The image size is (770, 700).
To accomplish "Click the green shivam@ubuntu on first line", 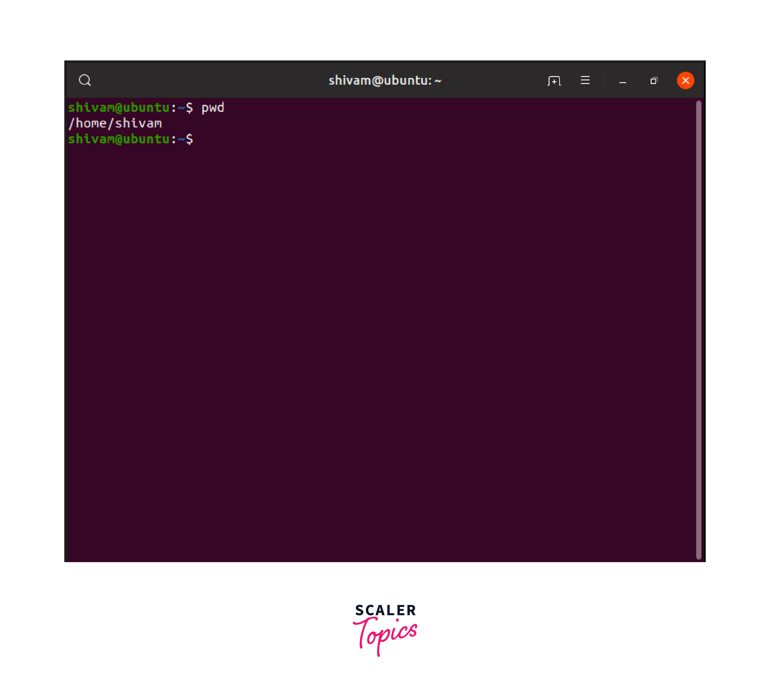I will click(118, 108).
